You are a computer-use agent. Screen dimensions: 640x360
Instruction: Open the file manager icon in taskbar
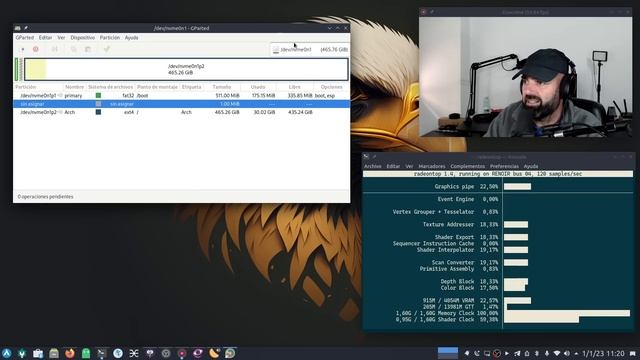coord(54,353)
